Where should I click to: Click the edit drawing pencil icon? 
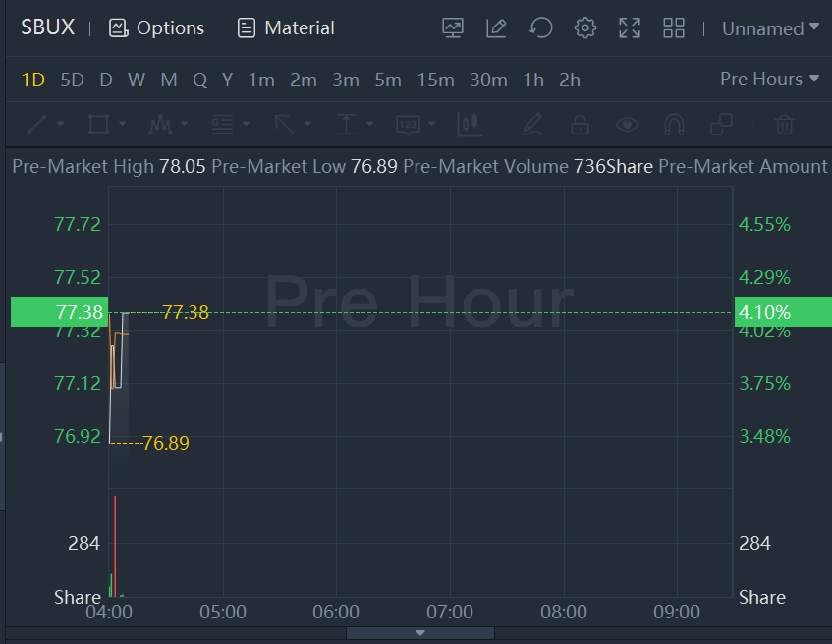pos(497,28)
